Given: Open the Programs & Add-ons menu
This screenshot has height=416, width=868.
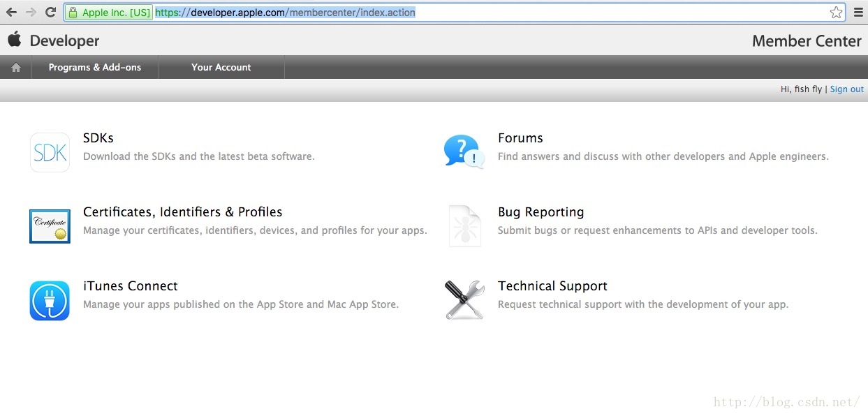Looking at the screenshot, I should point(95,68).
